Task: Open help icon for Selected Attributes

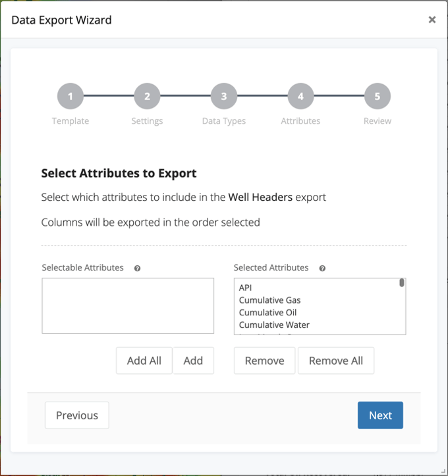Action: [322, 269]
